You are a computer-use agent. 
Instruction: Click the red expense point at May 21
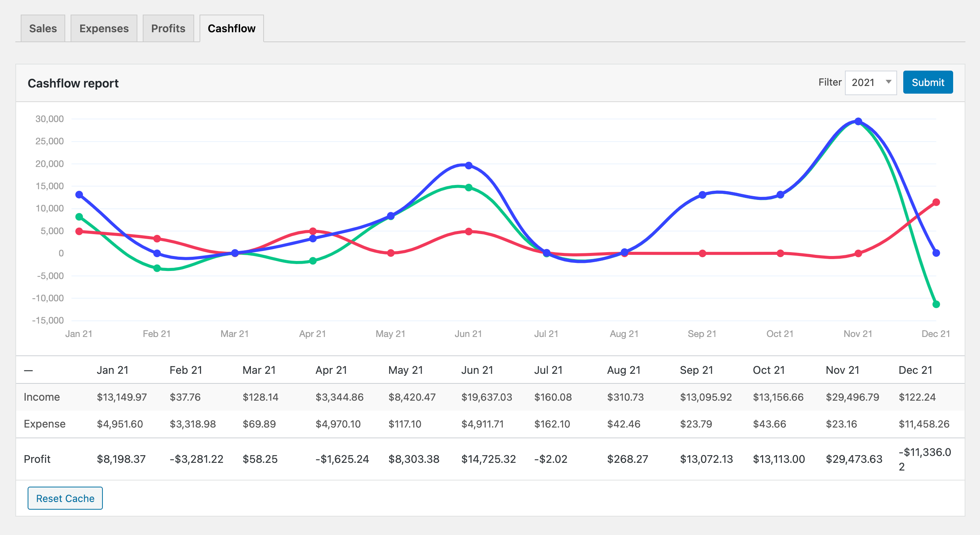tap(391, 253)
